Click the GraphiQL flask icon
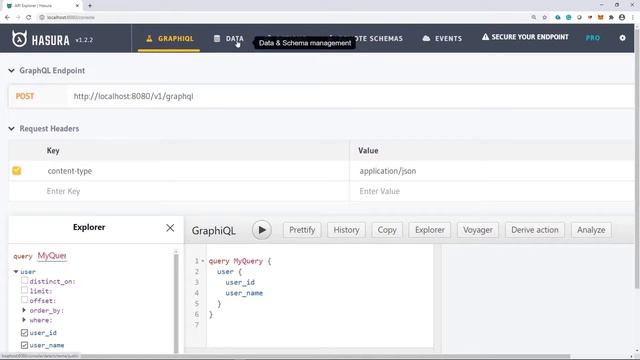This screenshot has width=640, height=360. [x=149, y=38]
